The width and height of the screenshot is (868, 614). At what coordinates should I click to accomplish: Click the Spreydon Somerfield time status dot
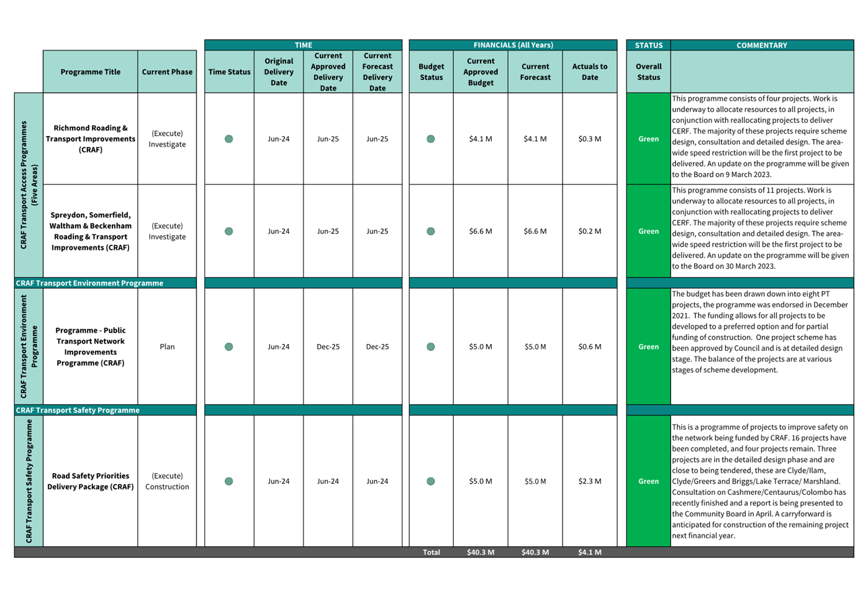229,232
